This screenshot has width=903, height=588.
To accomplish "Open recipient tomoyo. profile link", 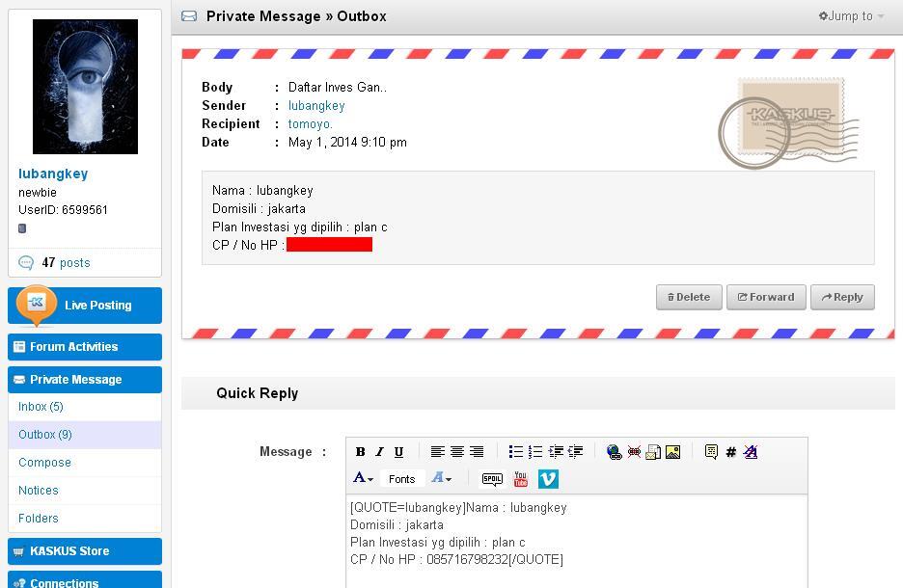I will click(310, 124).
